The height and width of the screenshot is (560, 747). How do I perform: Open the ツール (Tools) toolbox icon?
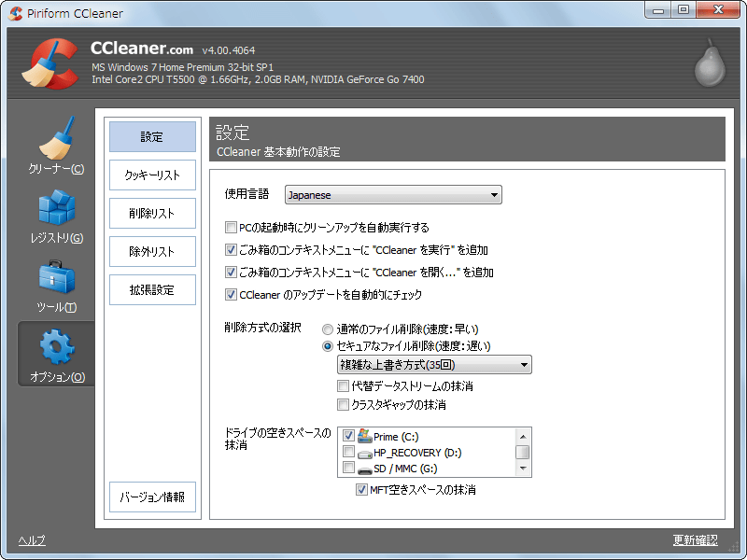click(x=57, y=276)
